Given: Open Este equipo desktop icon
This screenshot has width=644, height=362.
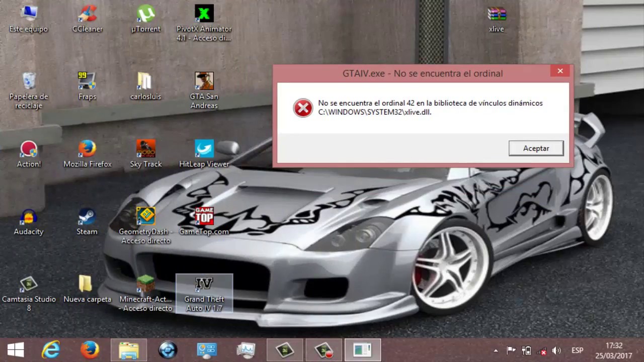Looking at the screenshot, I should click(29, 19).
